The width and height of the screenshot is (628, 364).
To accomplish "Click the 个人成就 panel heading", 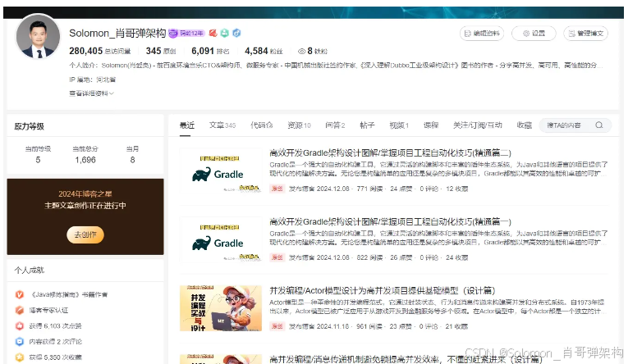I will (30, 271).
